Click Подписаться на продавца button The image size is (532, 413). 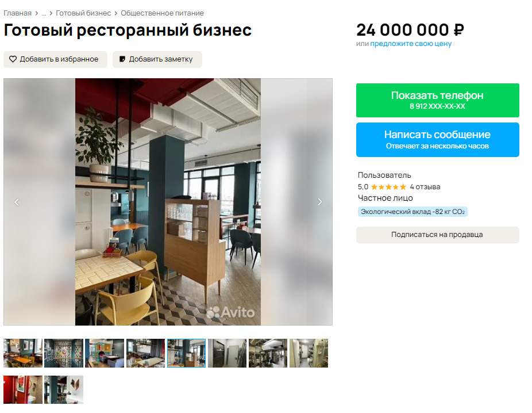(x=437, y=235)
